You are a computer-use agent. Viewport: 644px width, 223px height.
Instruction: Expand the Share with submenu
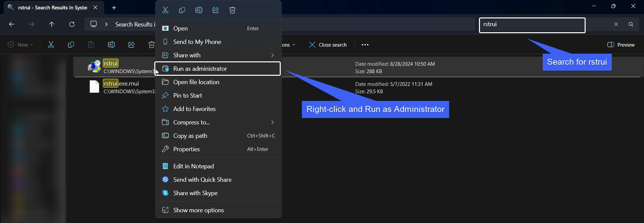tap(218, 55)
